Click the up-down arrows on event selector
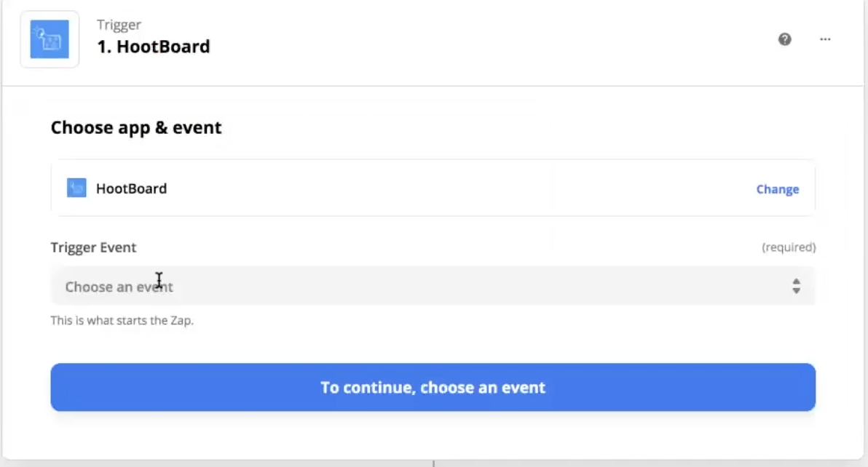 [x=796, y=287]
